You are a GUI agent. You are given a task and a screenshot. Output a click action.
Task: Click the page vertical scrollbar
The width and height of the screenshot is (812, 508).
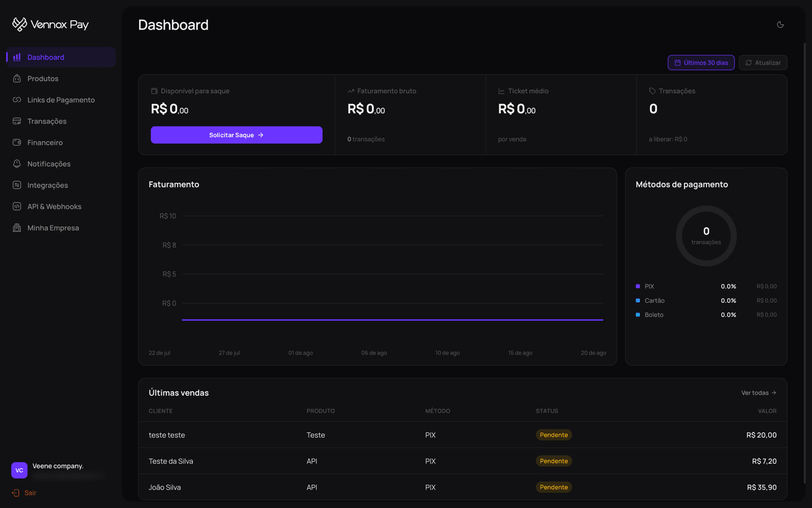(804, 263)
